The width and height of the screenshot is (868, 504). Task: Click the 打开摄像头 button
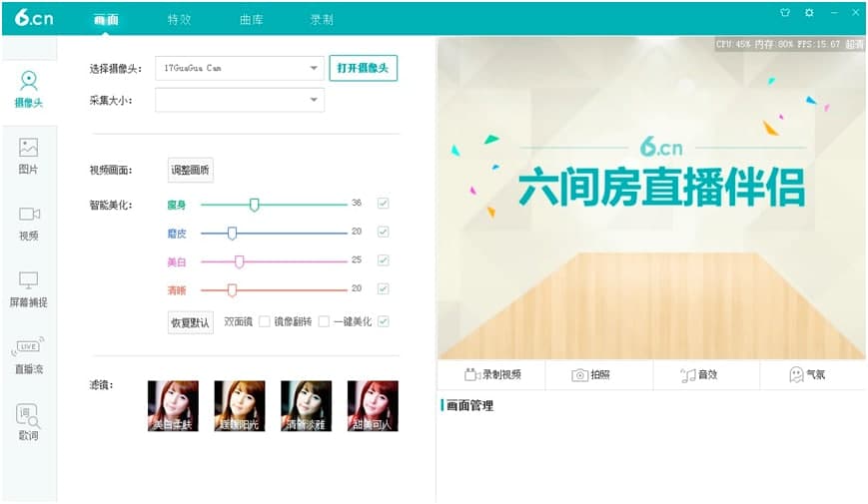click(x=364, y=68)
